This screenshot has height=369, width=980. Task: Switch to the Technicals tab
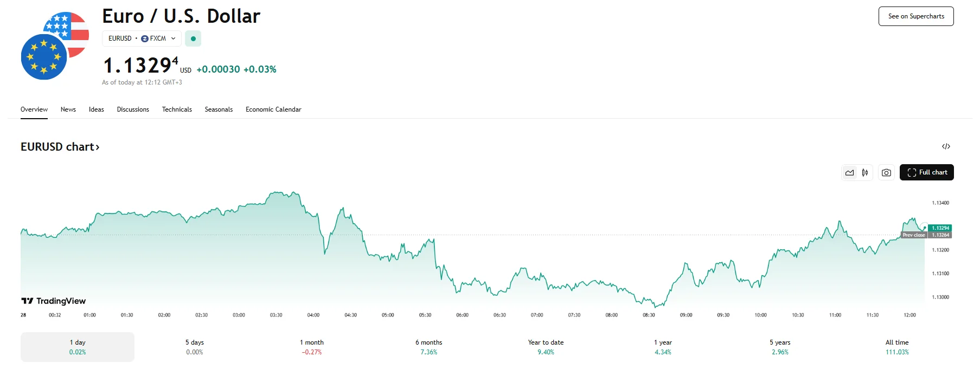177,109
